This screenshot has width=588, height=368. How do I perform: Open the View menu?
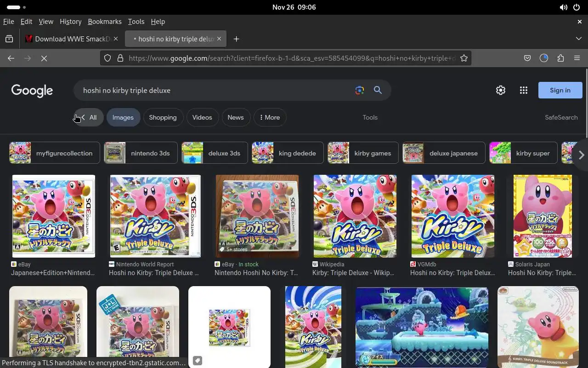coord(46,22)
